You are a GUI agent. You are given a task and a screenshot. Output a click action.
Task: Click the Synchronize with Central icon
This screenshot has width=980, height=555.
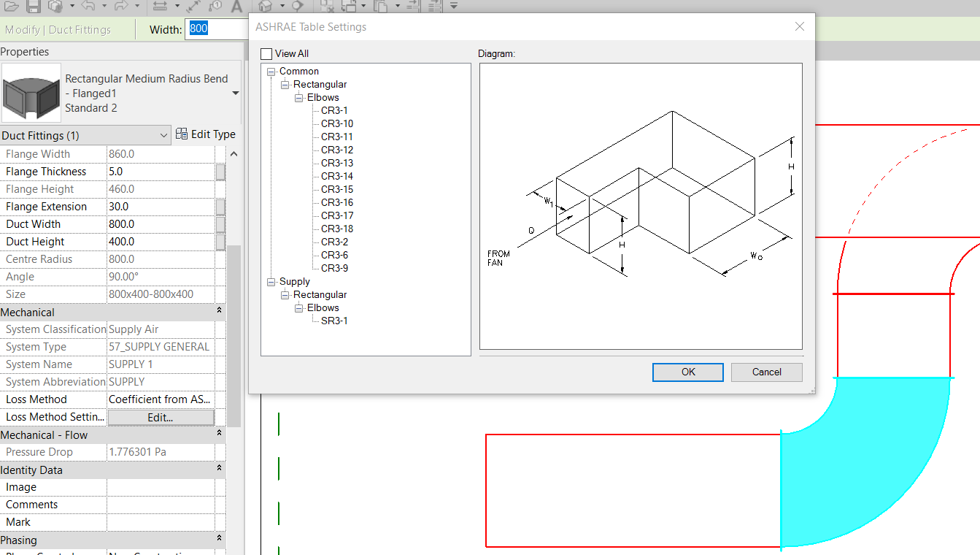pos(56,7)
